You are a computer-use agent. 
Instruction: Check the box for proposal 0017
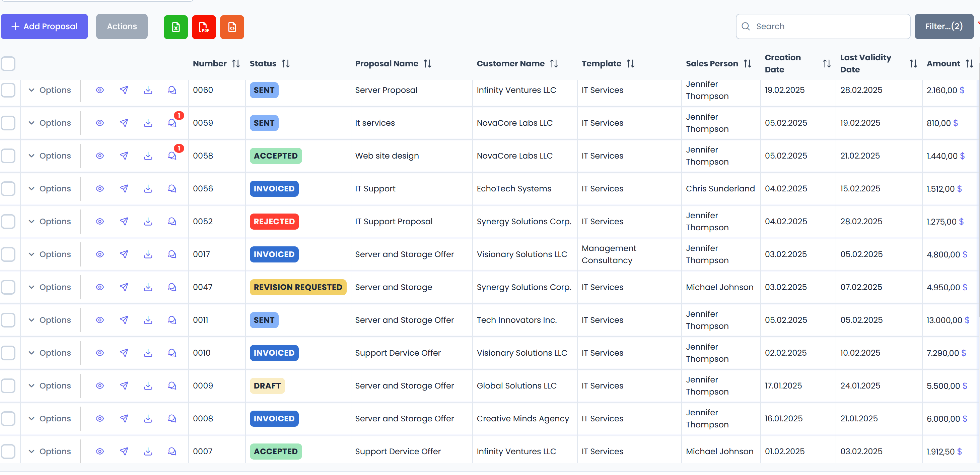8,254
